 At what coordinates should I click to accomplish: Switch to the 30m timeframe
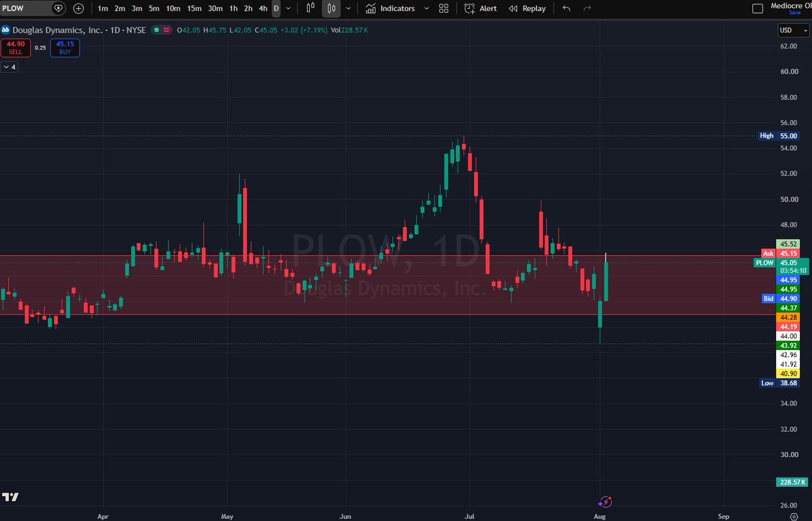coord(215,8)
